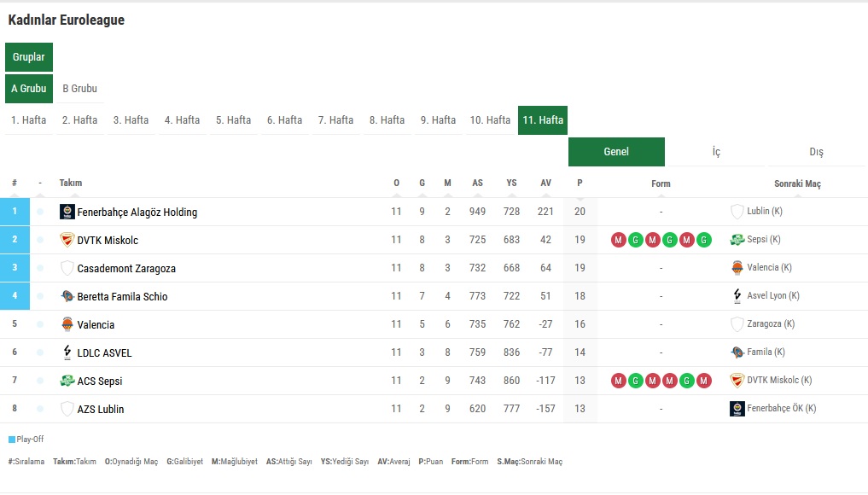Open Casademont Zaragoza team link
The height and width of the screenshot is (495, 868).
pos(126,268)
